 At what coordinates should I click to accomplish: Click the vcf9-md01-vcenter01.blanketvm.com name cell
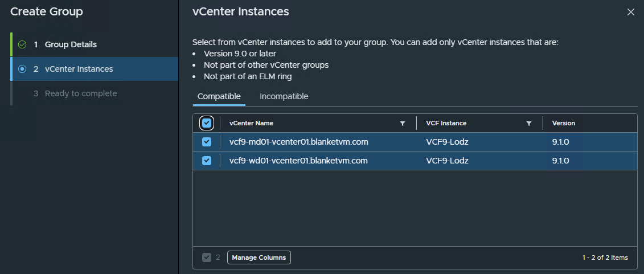(298, 142)
